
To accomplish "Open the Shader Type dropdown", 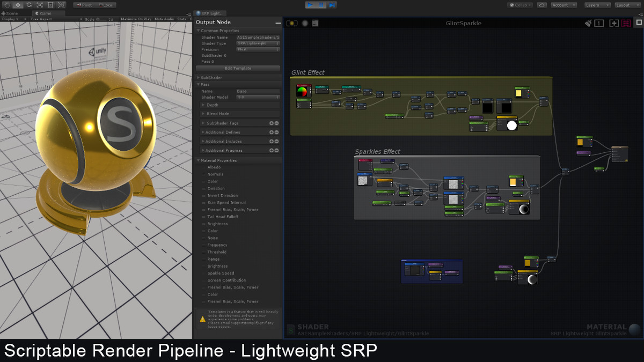I will pos(258,43).
